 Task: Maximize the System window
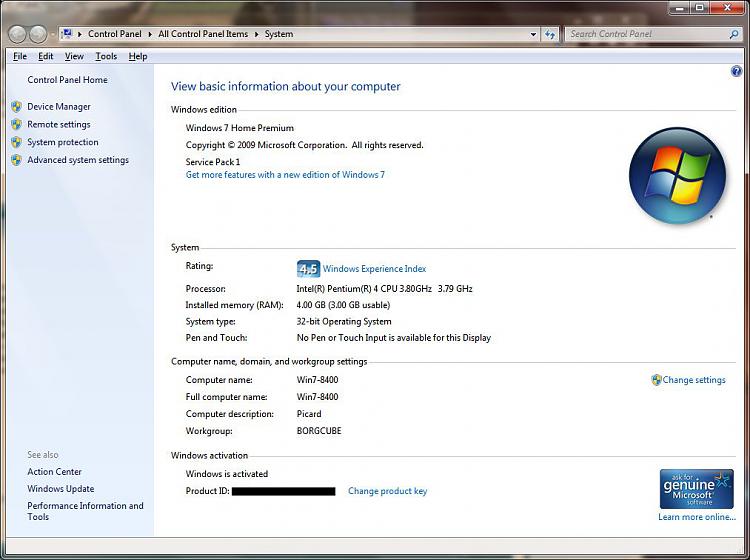point(700,8)
